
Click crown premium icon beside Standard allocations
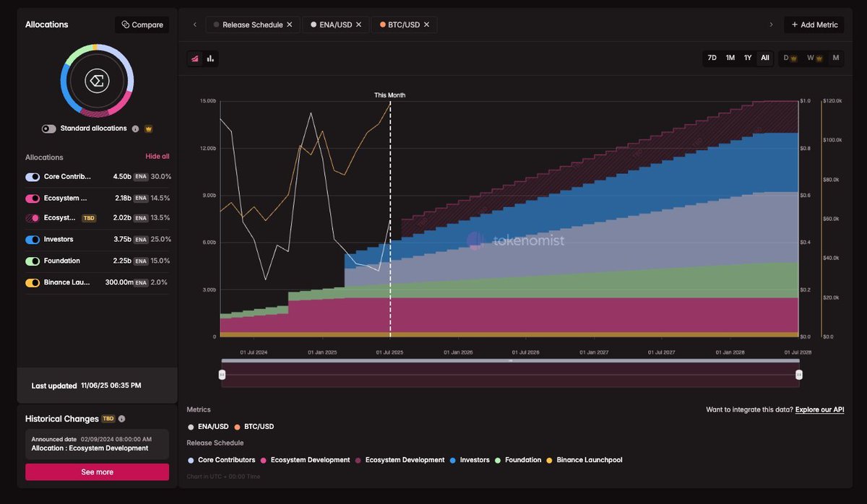[149, 129]
